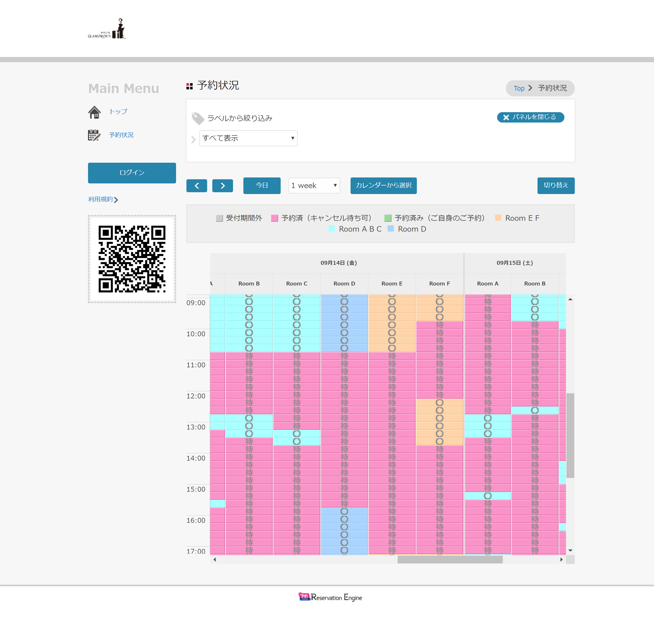Click the home icon beside トップ
The image size is (654, 644).
[94, 112]
